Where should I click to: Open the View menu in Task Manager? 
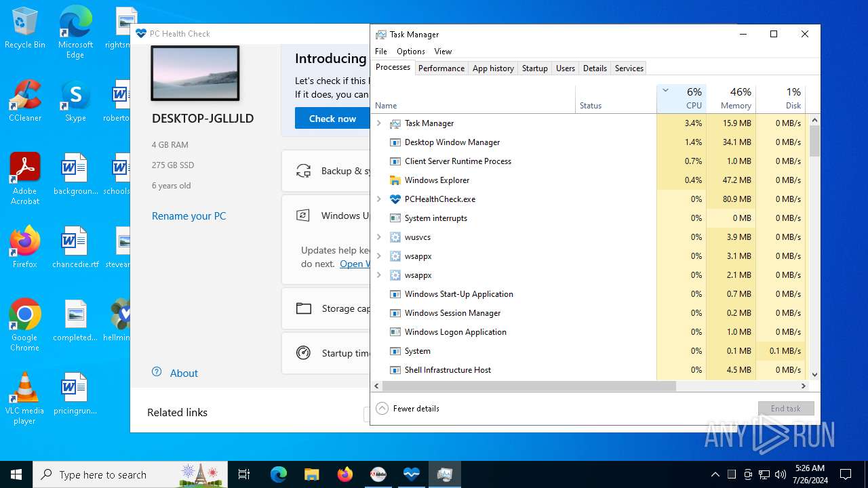(x=443, y=52)
